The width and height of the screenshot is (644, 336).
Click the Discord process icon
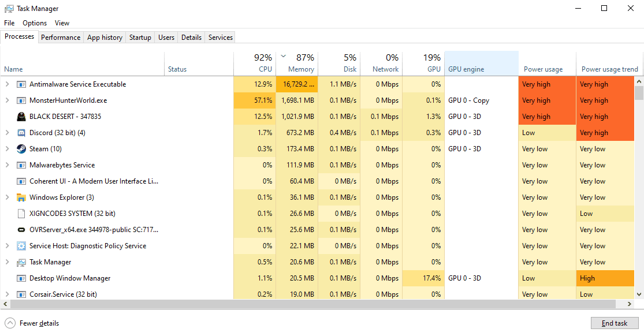(21, 132)
